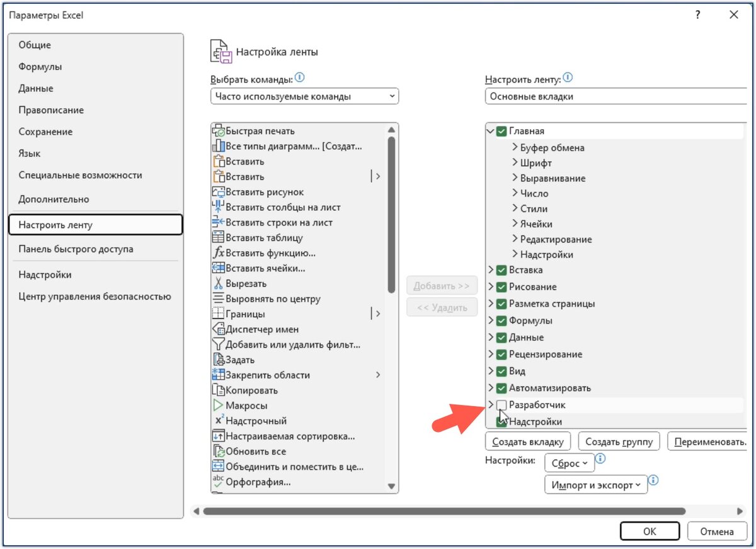Expand the Вставка tab node
The image size is (756, 549).
tap(491, 270)
